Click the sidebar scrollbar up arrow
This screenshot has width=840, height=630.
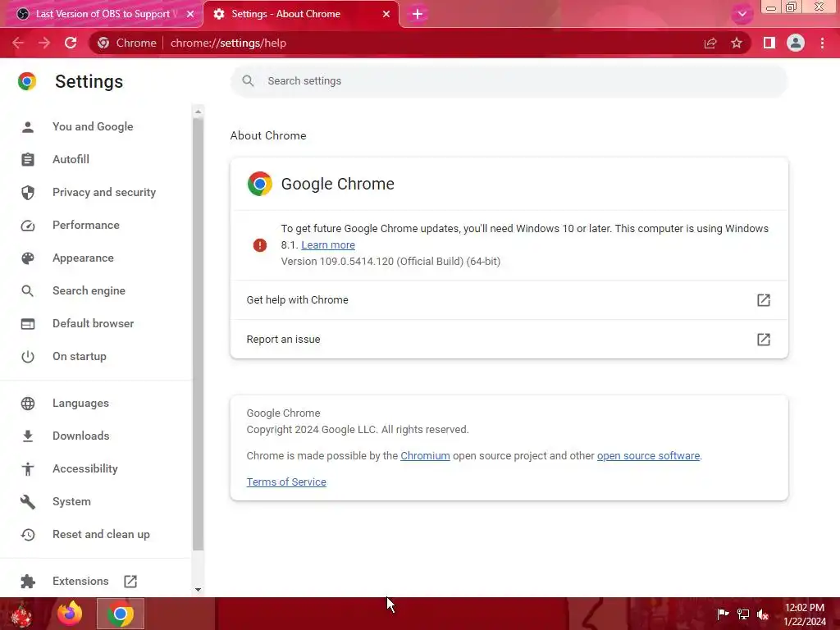(199, 112)
